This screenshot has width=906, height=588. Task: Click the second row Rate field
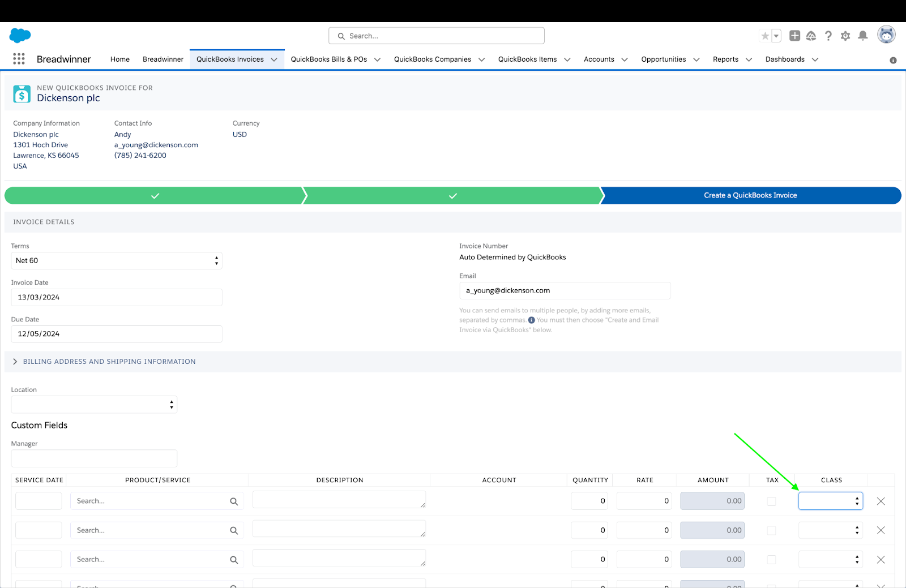[x=644, y=530]
